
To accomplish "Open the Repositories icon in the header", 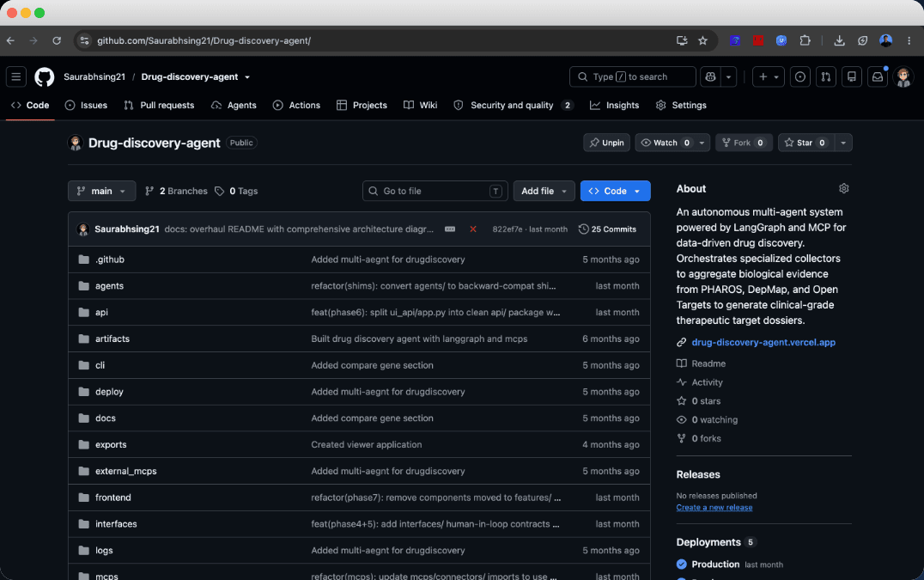I will [x=852, y=76].
